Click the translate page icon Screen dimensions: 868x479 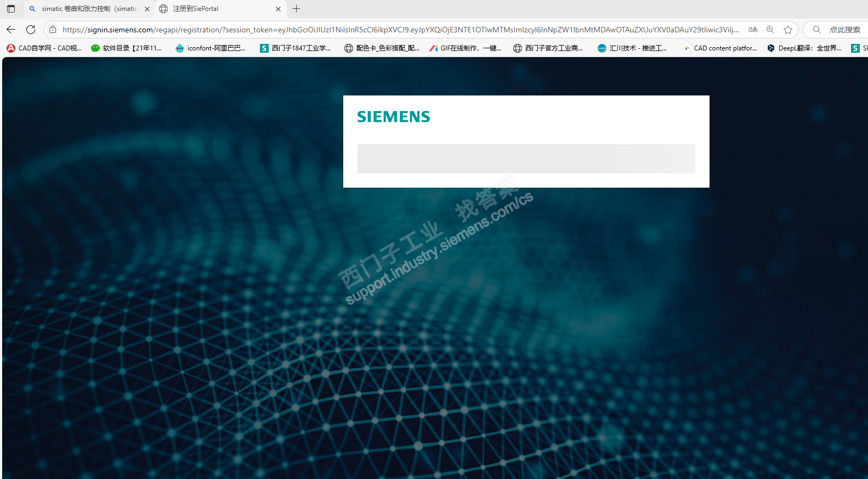click(x=753, y=30)
